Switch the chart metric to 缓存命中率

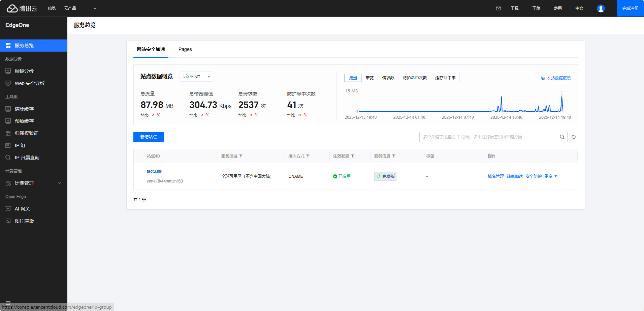pos(445,78)
